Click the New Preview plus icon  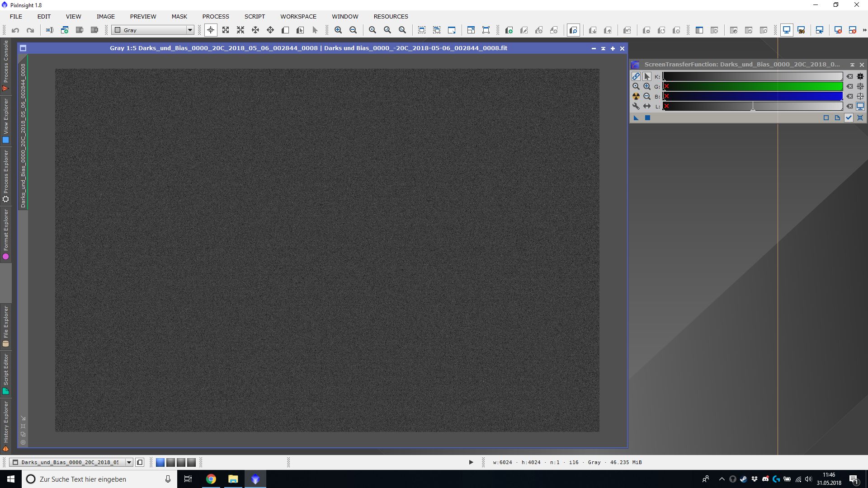(509, 30)
